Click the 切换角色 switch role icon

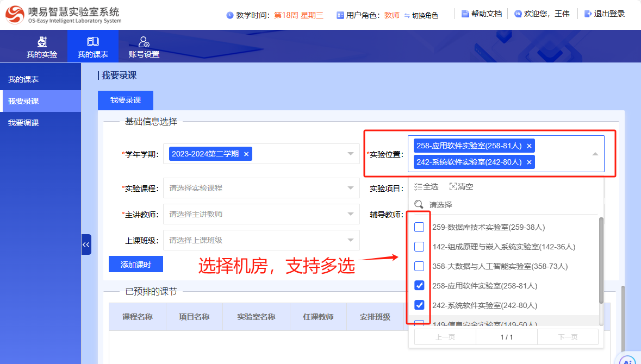pyautogui.click(x=407, y=16)
